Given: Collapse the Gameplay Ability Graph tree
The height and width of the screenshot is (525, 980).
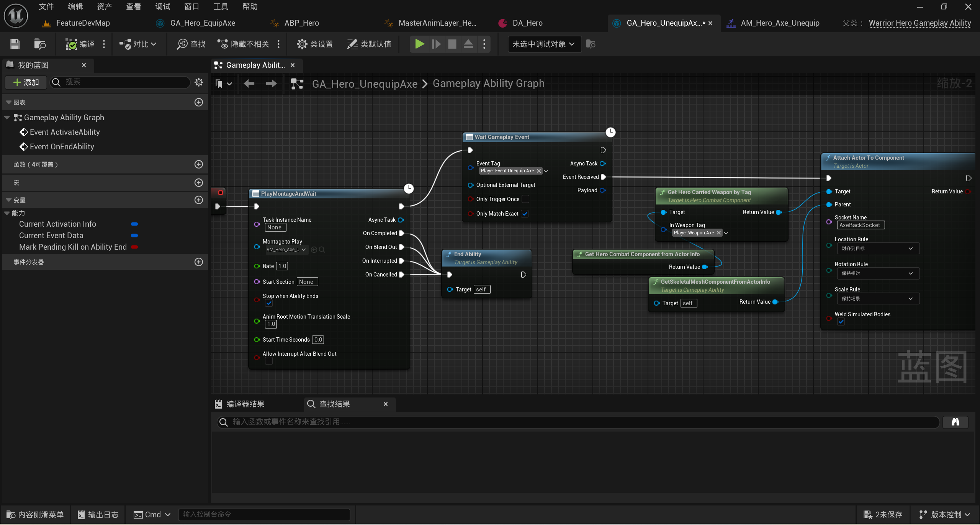Looking at the screenshot, I should (x=7, y=118).
